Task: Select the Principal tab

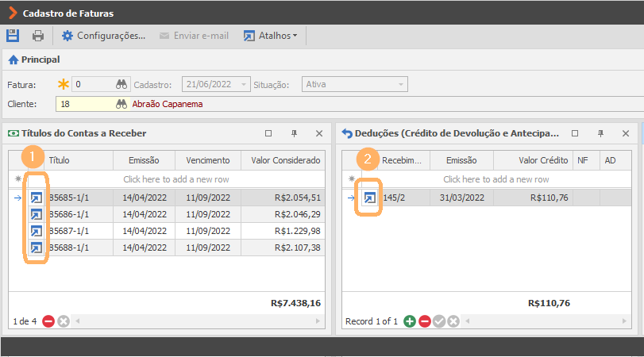Action: coord(34,60)
